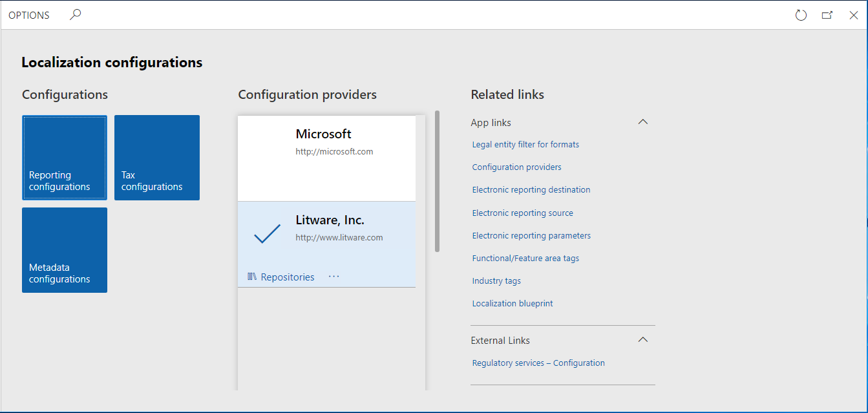Screen dimensions: 868x413
Task: Open Regulatory services – Configuration
Action: [538, 363]
